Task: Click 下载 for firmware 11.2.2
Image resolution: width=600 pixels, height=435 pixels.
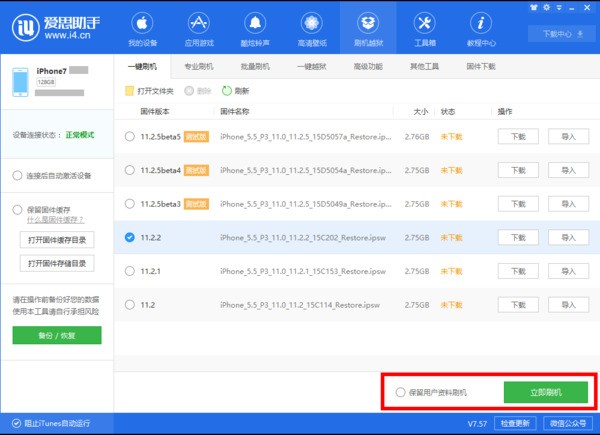Action: point(518,238)
